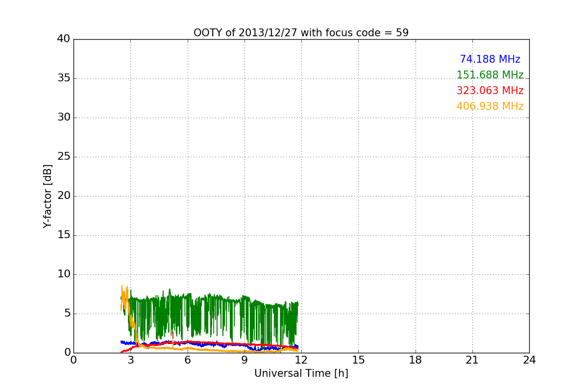Click the x-axis tick label '12'
Viewport: 588px width, 392px height.
click(x=301, y=360)
